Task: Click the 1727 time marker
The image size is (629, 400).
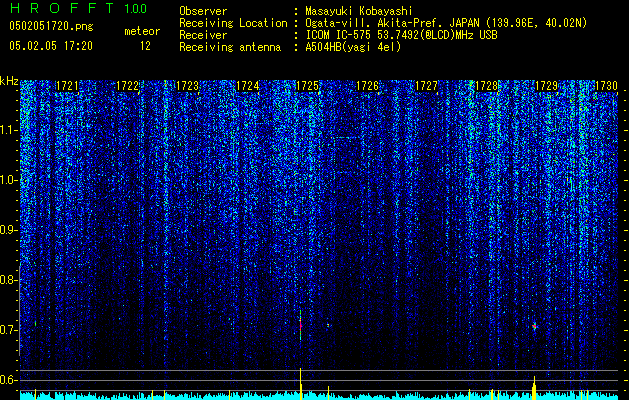Action: (x=426, y=86)
